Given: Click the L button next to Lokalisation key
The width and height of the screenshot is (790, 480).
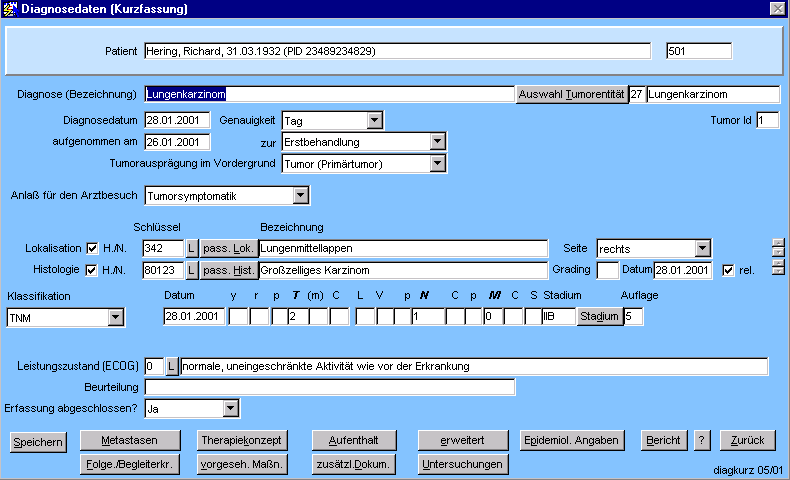Looking at the screenshot, I should (192, 248).
